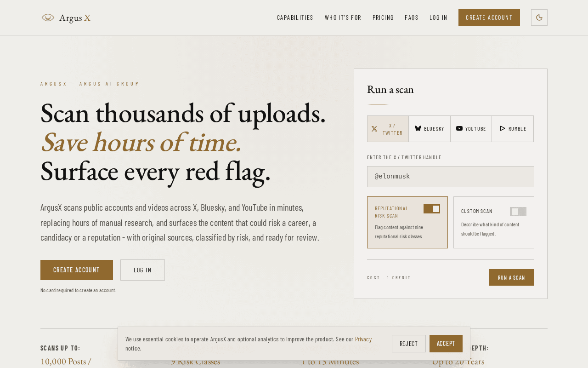Select the X / Twitter platform icon
Viewport: 588px width, 368px height.
[x=374, y=129]
